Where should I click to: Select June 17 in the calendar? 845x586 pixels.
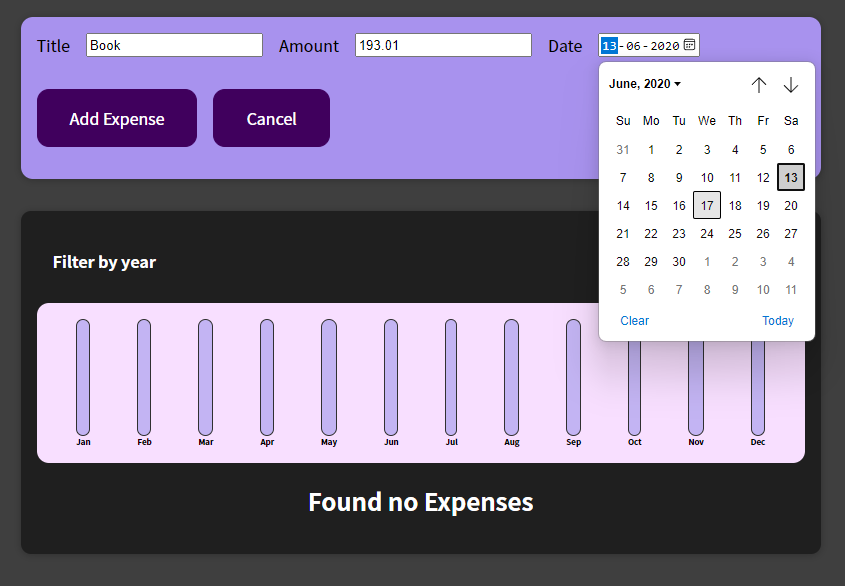(707, 205)
